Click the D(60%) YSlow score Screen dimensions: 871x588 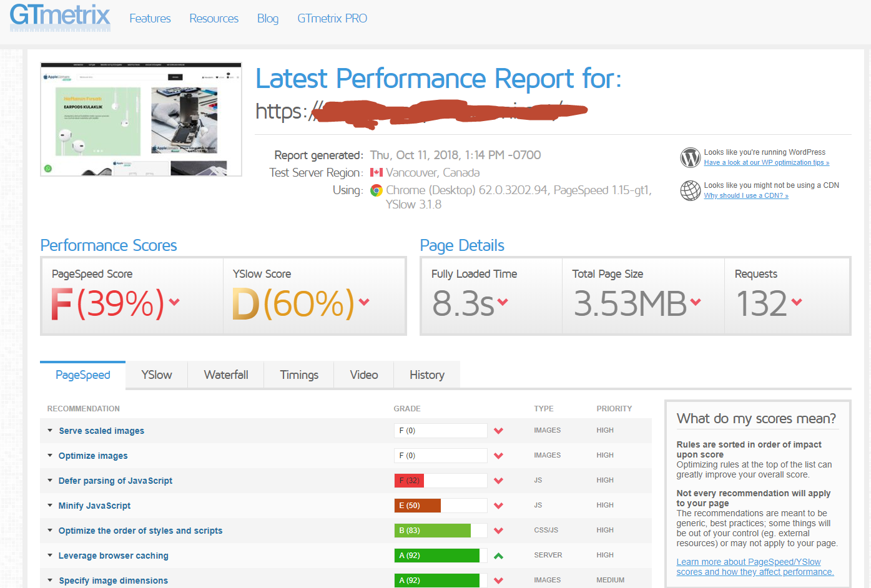point(293,304)
